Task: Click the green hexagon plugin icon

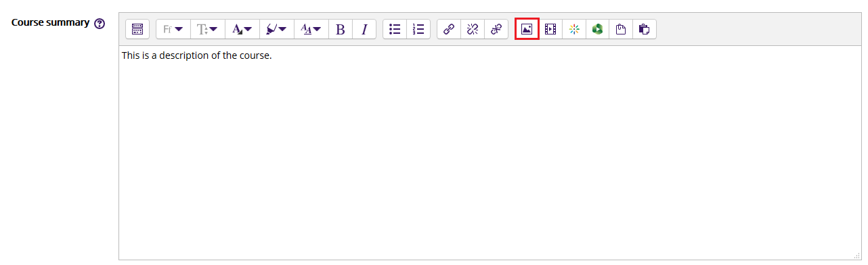Action: [598, 29]
